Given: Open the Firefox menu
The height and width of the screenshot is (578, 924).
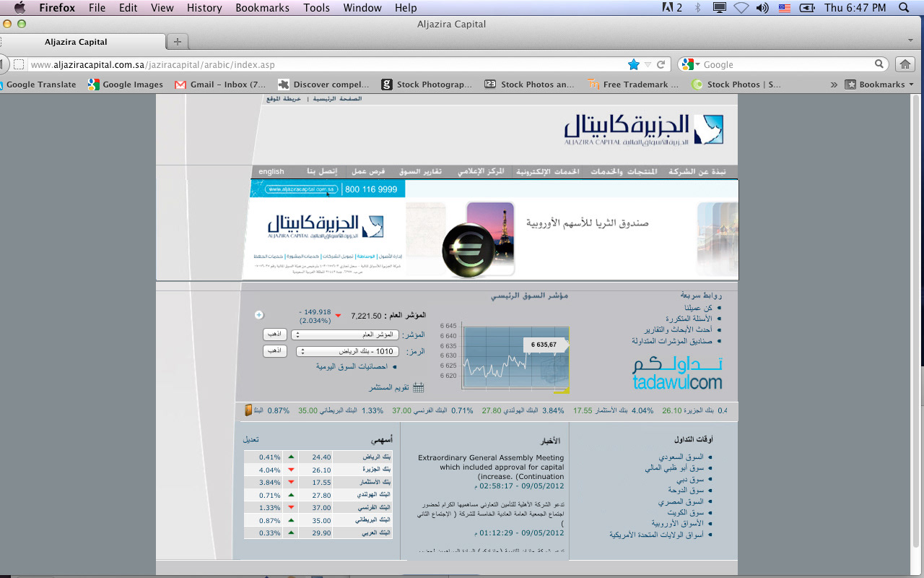Looking at the screenshot, I should 57,8.
